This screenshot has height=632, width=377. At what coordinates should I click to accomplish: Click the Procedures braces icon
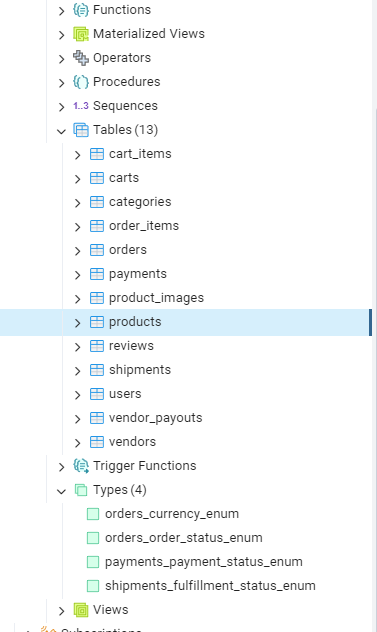pos(81,82)
